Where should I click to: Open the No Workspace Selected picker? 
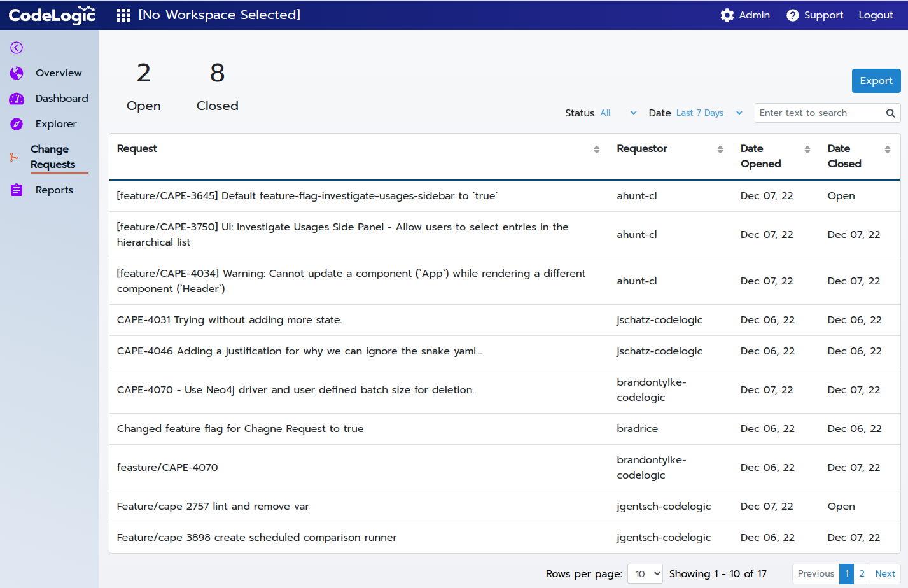(x=220, y=15)
